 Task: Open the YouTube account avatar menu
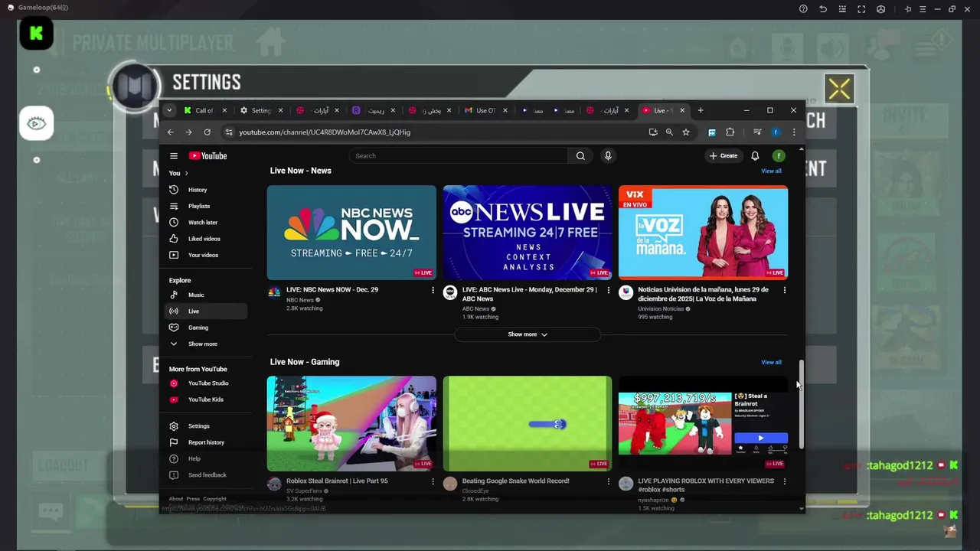point(779,156)
